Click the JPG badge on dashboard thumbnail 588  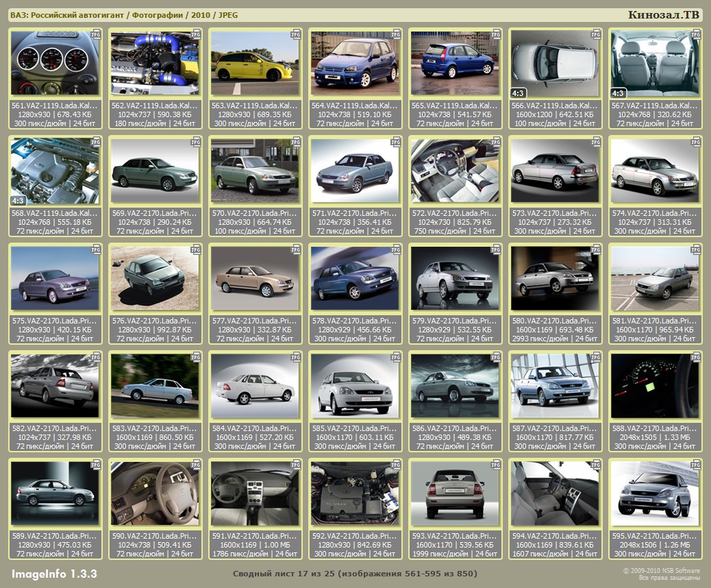tap(696, 356)
